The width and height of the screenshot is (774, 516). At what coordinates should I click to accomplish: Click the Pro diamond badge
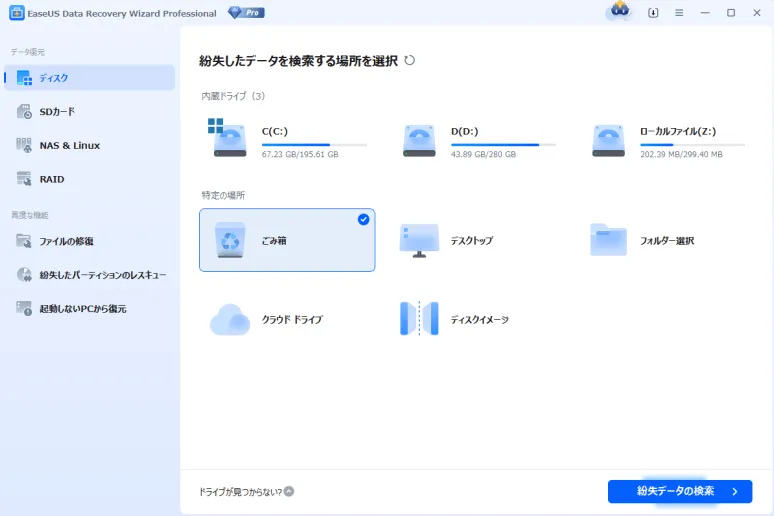click(x=246, y=13)
